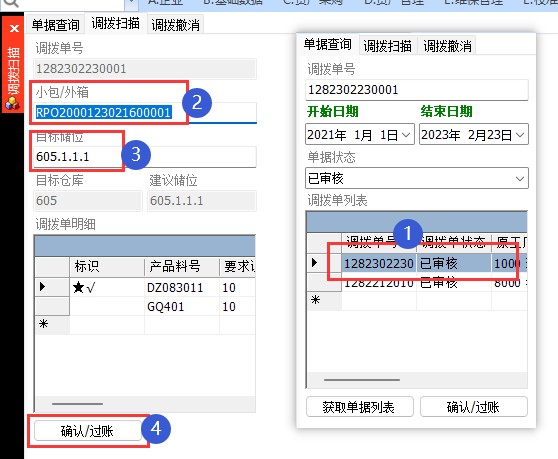Click right panel 确认/过账 button
The image size is (558, 459).
(473, 407)
